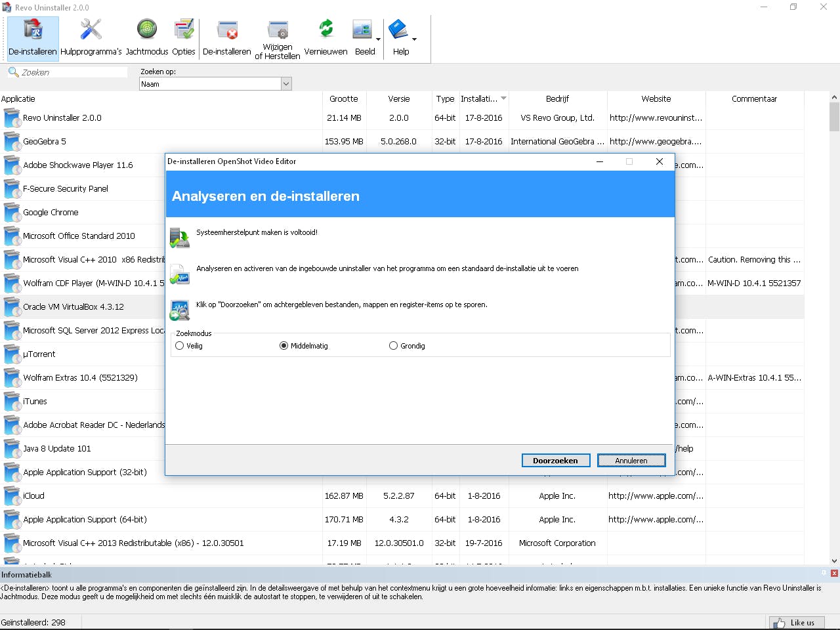Sort by Bedrijf column header
840x630 pixels.
(558, 98)
